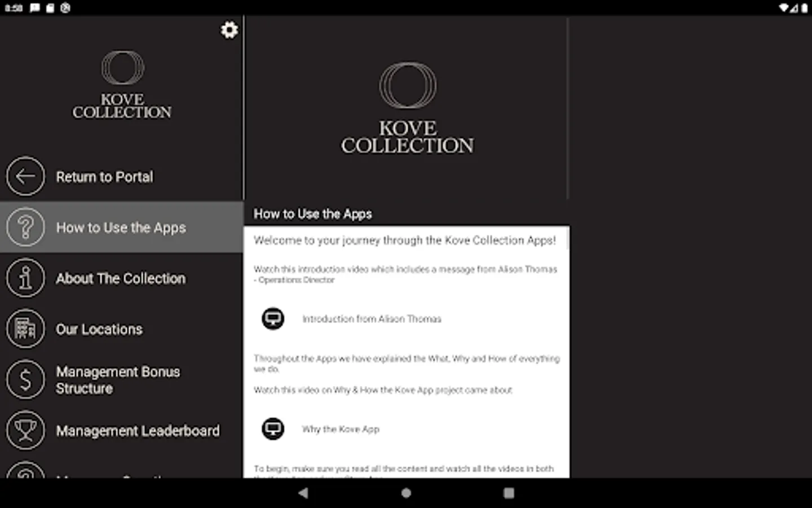Click the trophy icon for Management Leaderboard
This screenshot has width=812, height=508.
(25, 430)
